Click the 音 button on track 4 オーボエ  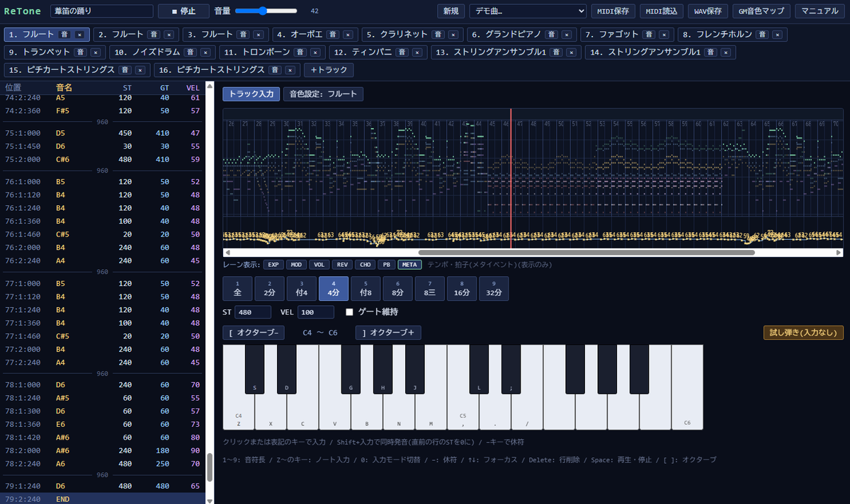(x=331, y=34)
